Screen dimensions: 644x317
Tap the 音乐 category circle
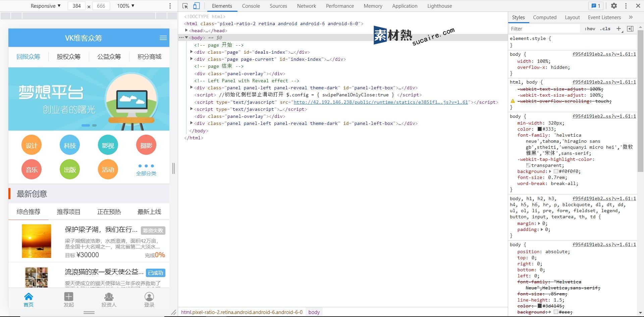point(32,169)
